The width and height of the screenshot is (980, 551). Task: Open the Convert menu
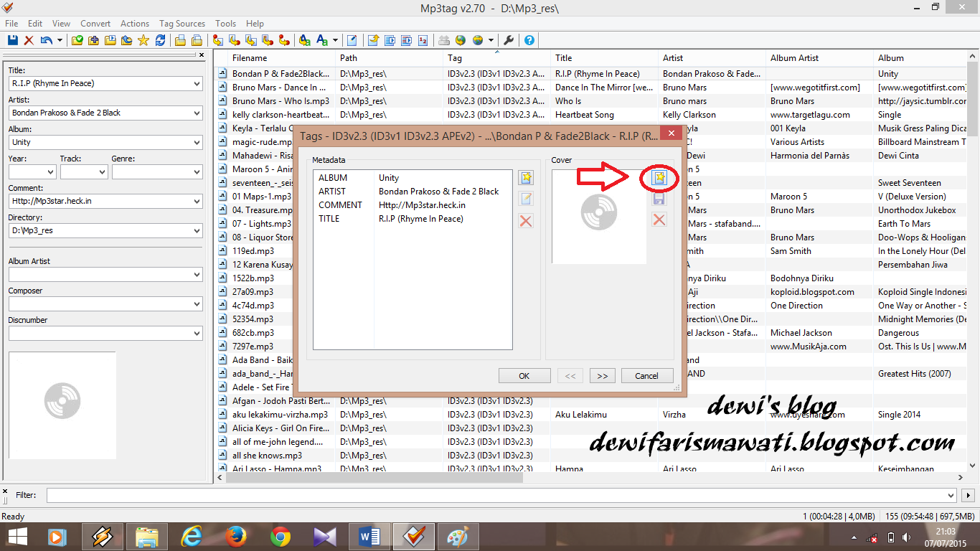coord(95,24)
